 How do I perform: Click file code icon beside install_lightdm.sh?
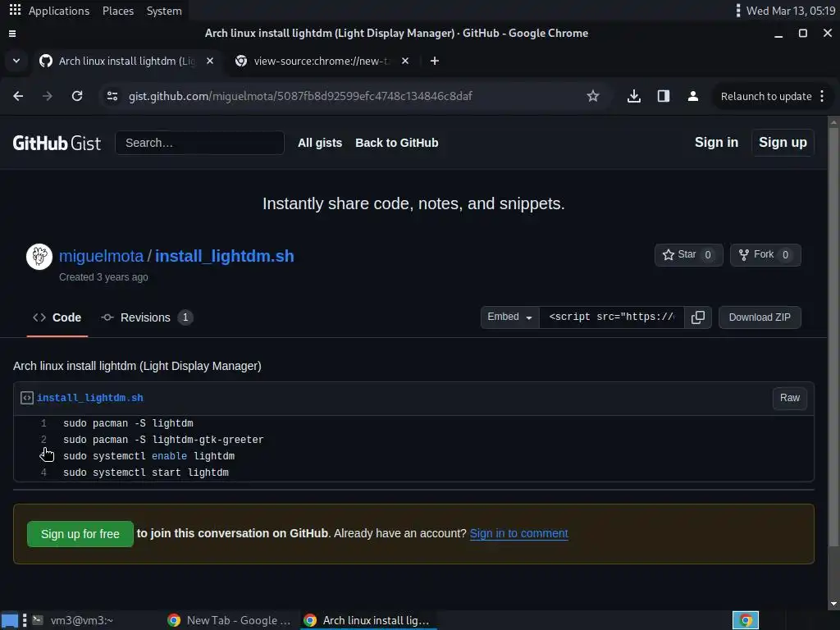pyautogui.click(x=27, y=398)
